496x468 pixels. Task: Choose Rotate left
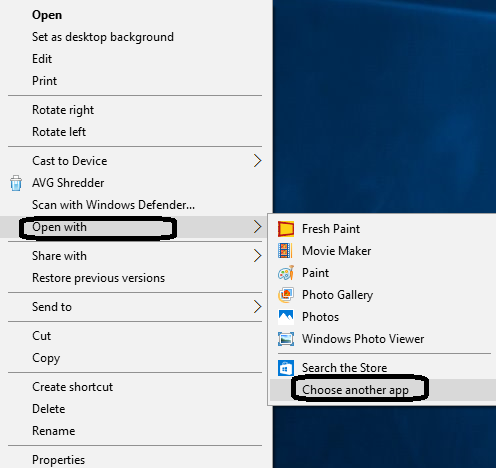[59, 132]
